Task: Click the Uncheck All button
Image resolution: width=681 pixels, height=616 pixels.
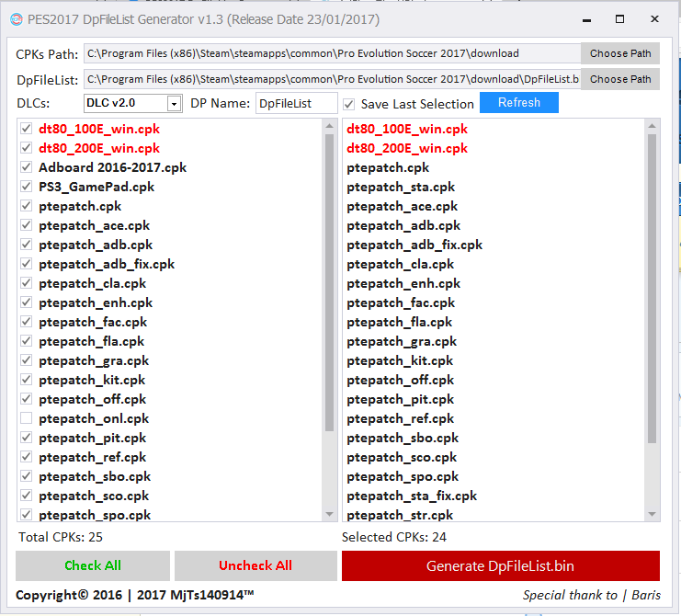Action: pyautogui.click(x=255, y=565)
